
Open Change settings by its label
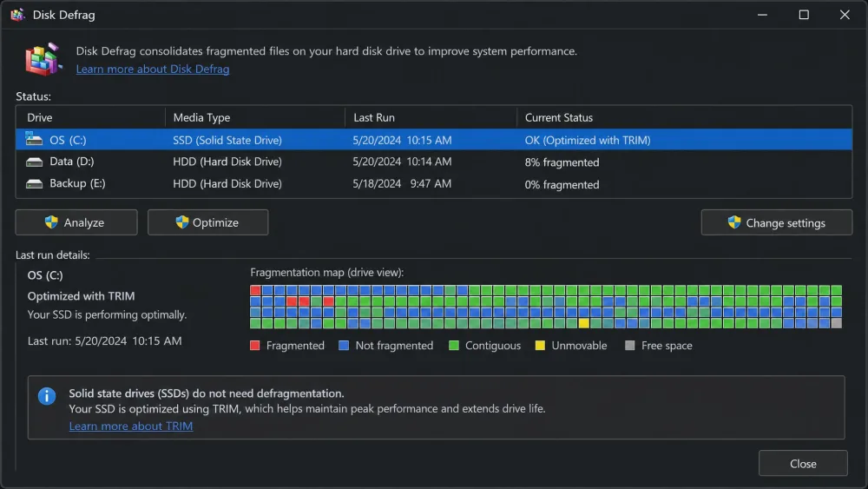tap(785, 223)
